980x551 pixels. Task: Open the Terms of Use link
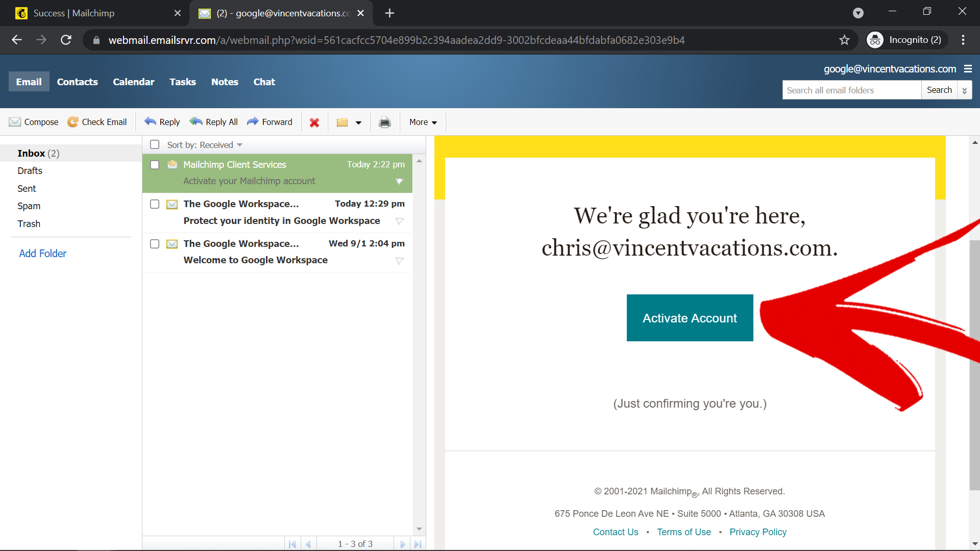684,532
